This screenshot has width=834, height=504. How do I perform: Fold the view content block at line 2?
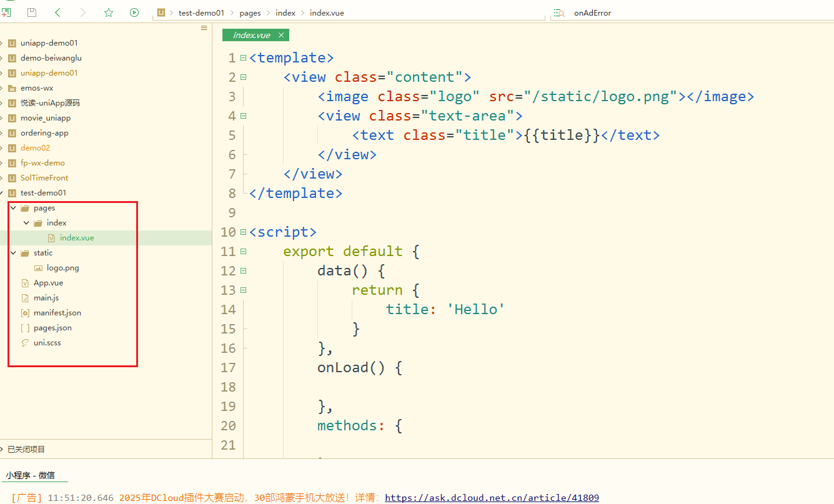(x=243, y=77)
